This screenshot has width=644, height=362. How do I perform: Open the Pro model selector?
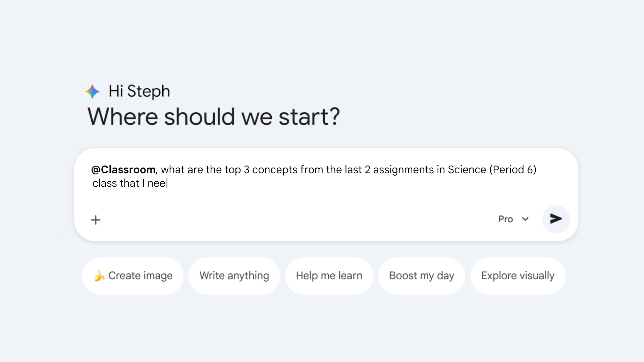[x=505, y=219]
